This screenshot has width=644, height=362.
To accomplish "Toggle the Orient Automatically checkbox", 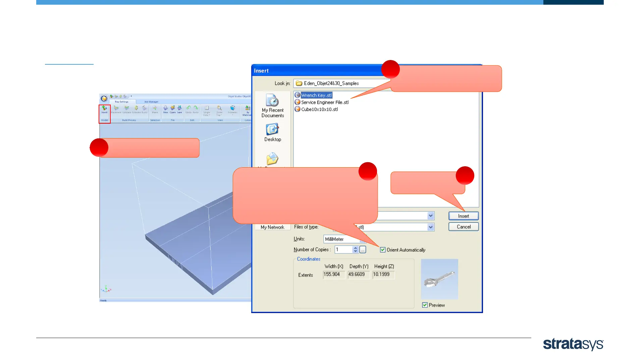I will pos(383,250).
